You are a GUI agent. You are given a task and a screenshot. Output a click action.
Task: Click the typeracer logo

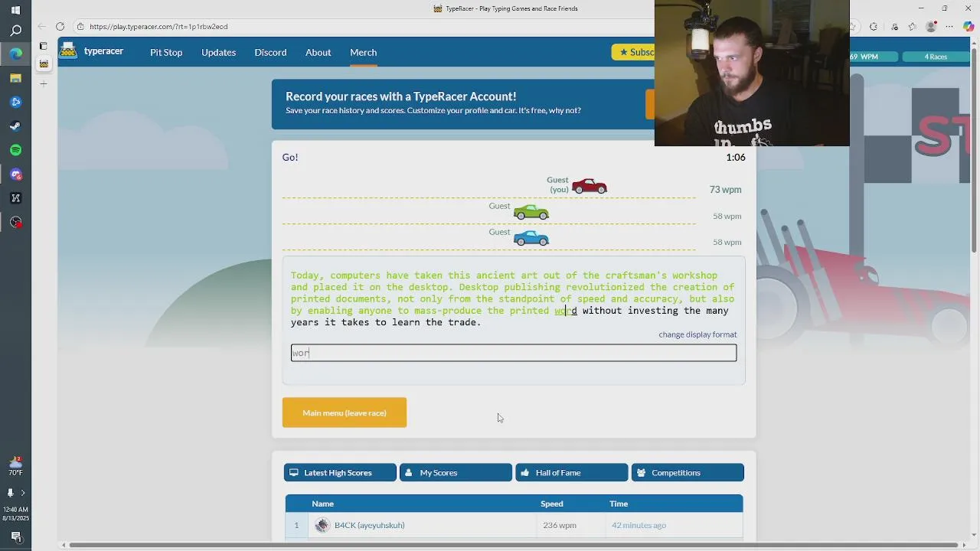[x=92, y=51]
